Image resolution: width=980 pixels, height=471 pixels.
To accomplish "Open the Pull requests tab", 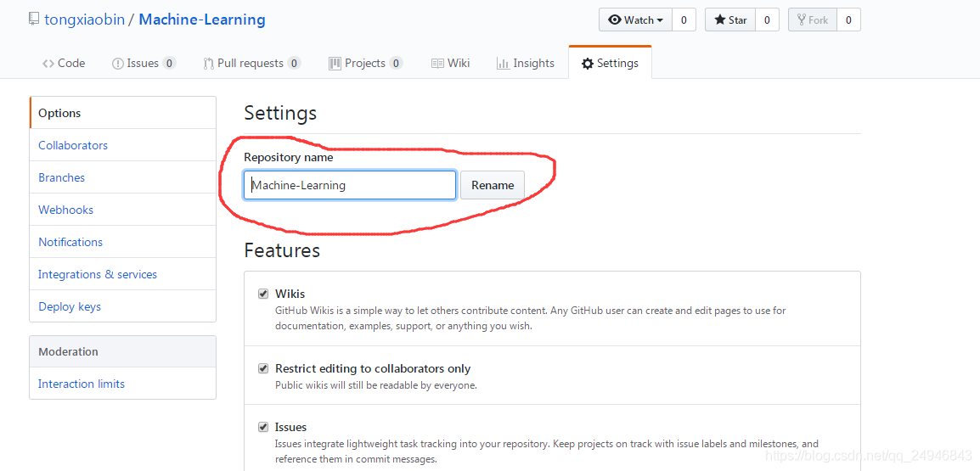I will tap(252, 63).
